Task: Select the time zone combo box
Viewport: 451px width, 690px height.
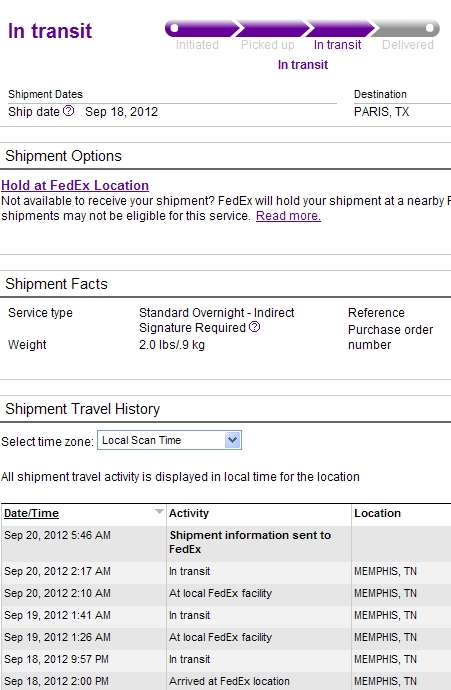Action: pyautogui.click(x=169, y=440)
